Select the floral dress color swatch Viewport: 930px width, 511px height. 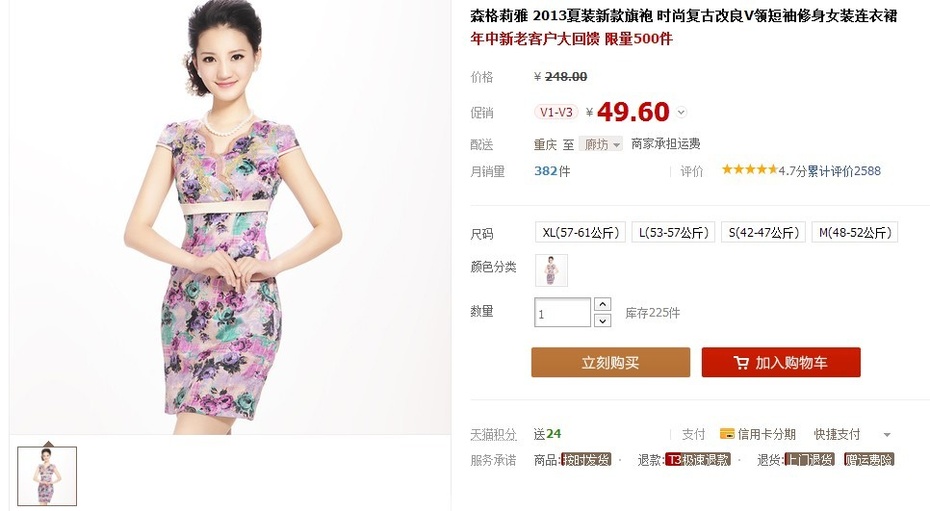coord(551,270)
